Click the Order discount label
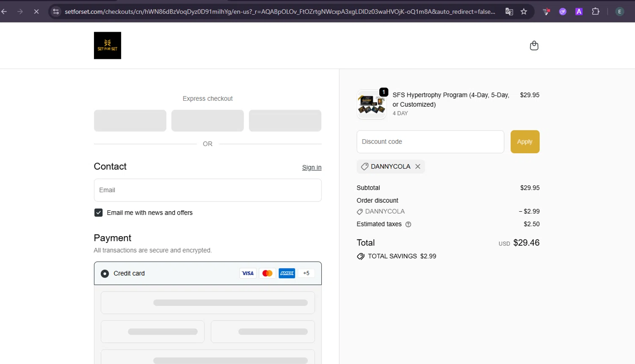Image resolution: width=635 pixels, height=364 pixels. 377,200
